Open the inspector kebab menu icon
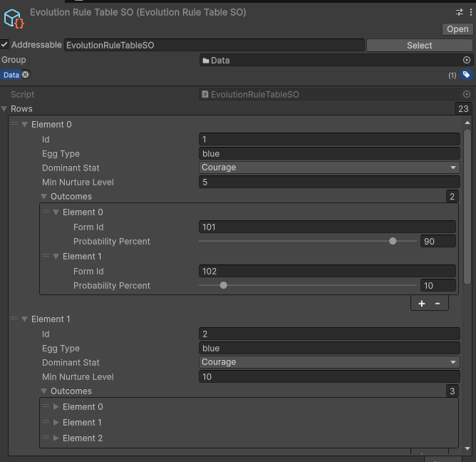The width and height of the screenshot is (476, 462). (x=471, y=12)
